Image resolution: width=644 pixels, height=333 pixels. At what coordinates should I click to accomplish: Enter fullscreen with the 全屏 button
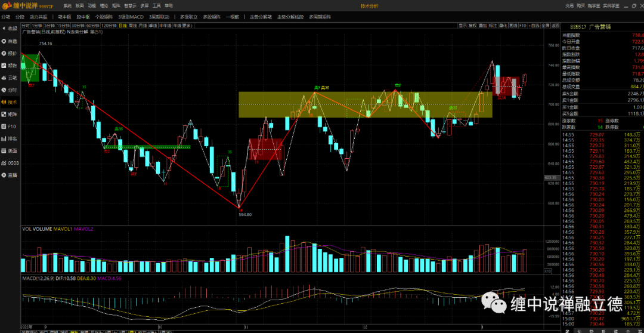pos(546,26)
